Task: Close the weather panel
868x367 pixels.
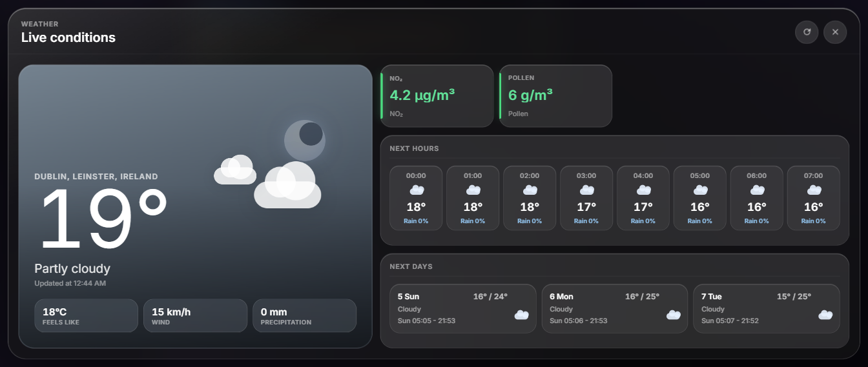Action: (835, 32)
